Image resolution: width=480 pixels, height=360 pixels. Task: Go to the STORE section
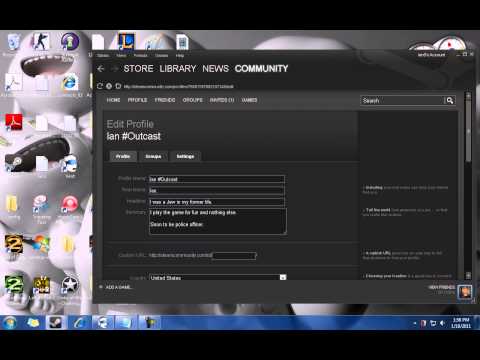(x=138, y=69)
